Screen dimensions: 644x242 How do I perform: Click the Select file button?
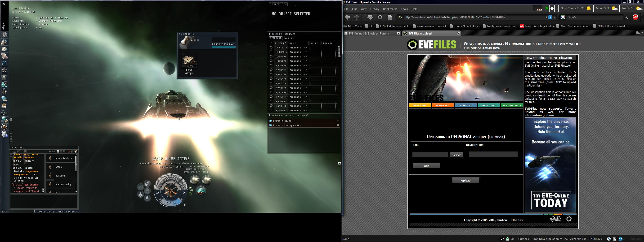click(456, 155)
